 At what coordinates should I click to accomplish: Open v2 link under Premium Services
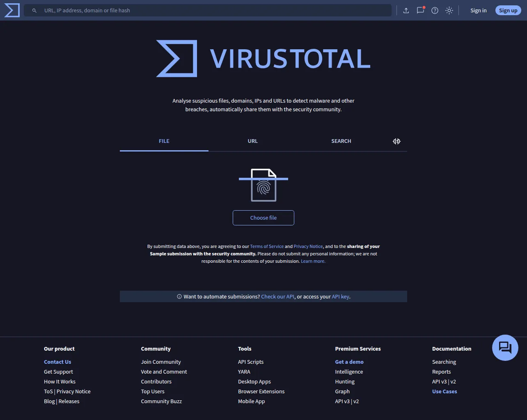click(356, 402)
